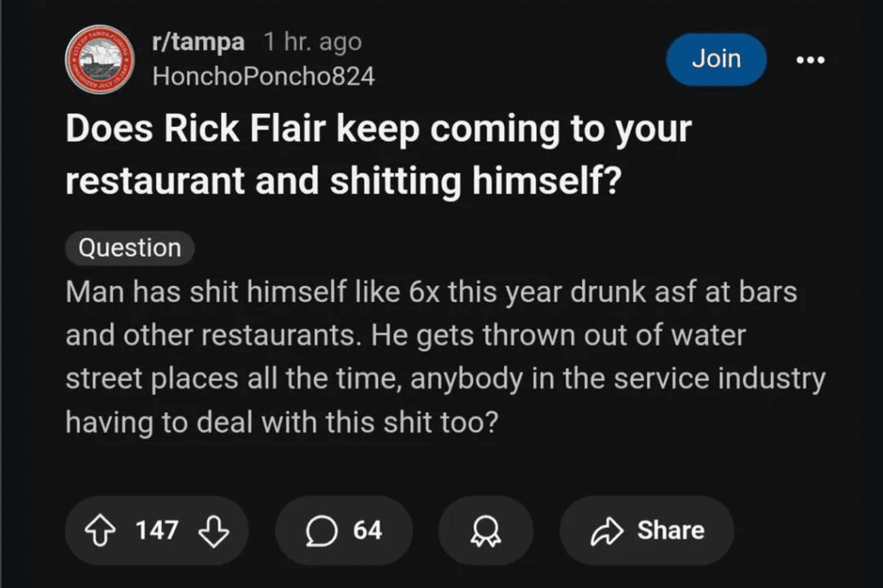The width and height of the screenshot is (883, 588).
Task: Join the r/tampa community
Action: [716, 59]
